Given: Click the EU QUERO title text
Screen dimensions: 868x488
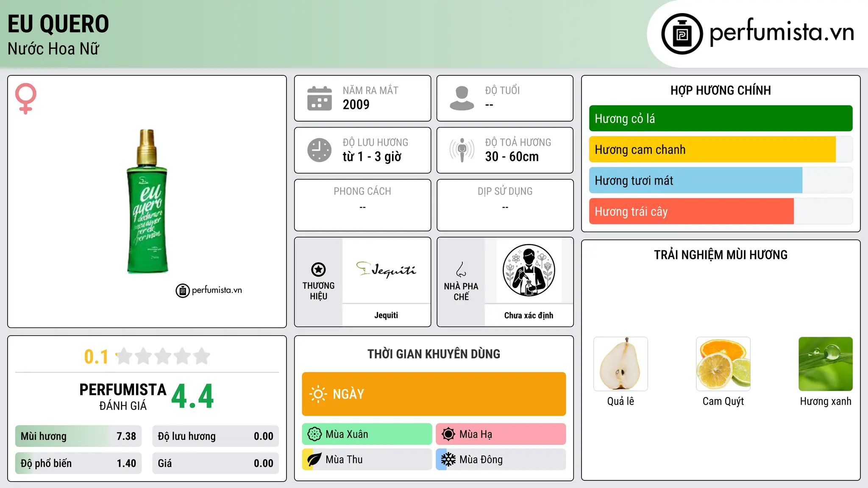Looking at the screenshot, I should tap(58, 24).
